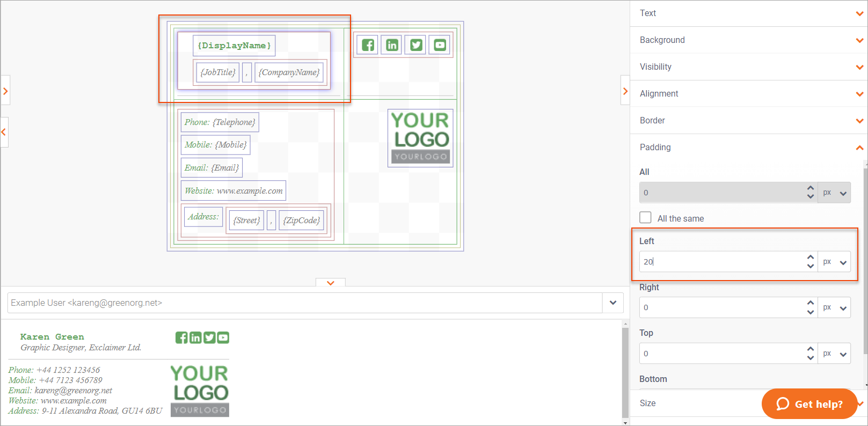Click the YOUR LOGO image in the designer
The width and height of the screenshot is (868, 426).
point(420,138)
